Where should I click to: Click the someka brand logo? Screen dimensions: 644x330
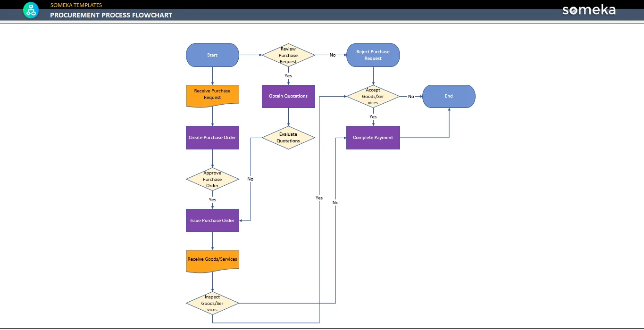588,10
